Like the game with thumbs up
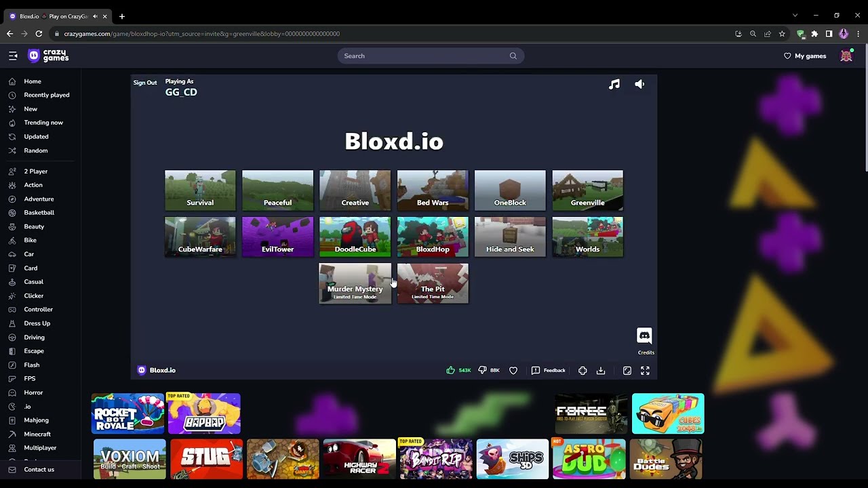This screenshot has height=488, width=868. [x=450, y=370]
